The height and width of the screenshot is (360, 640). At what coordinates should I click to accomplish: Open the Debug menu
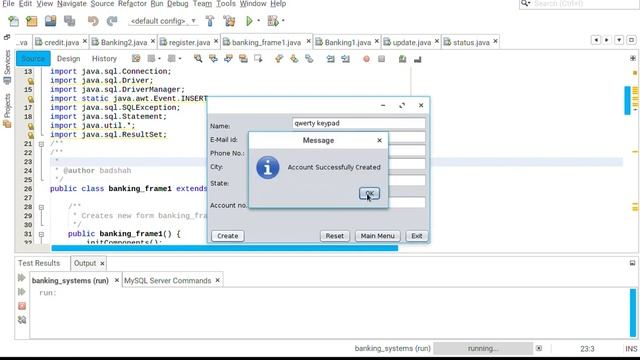[x=178, y=4]
